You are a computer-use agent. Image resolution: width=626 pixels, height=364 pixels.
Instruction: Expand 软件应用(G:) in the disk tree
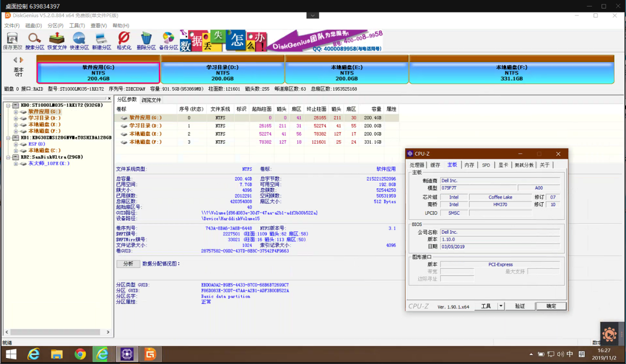(16, 112)
